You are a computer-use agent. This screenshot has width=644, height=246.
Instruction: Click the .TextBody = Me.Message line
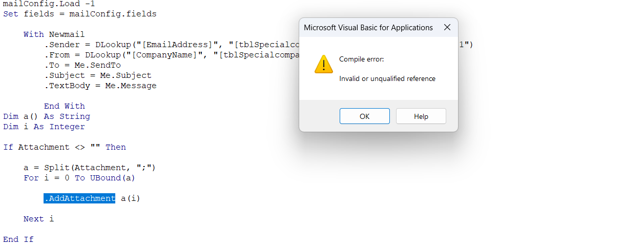pos(100,86)
